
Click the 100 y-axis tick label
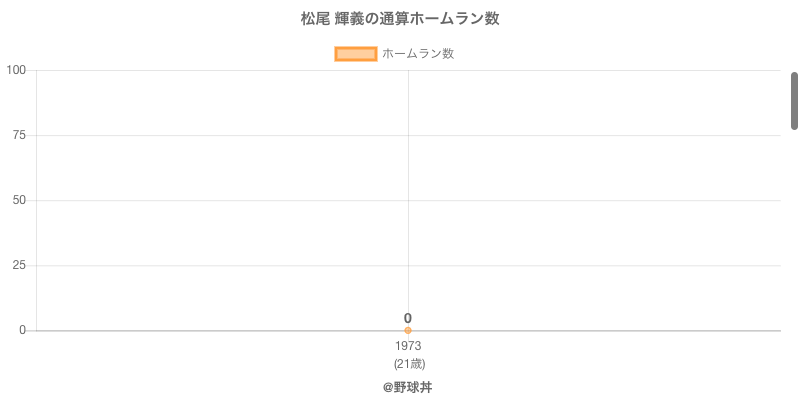16,70
